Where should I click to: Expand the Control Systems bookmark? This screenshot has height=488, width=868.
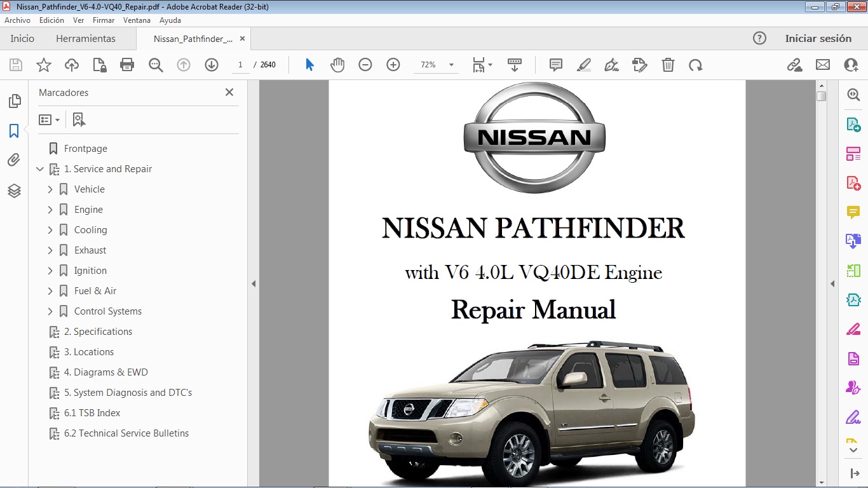point(50,311)
